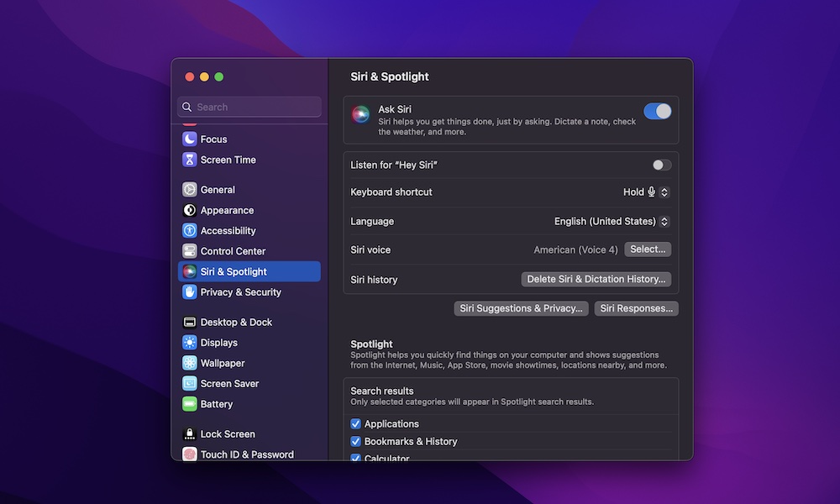The image size is (840, 504).
Task: Click the Privacy & Security hand icon
Action: coord(189,292)
